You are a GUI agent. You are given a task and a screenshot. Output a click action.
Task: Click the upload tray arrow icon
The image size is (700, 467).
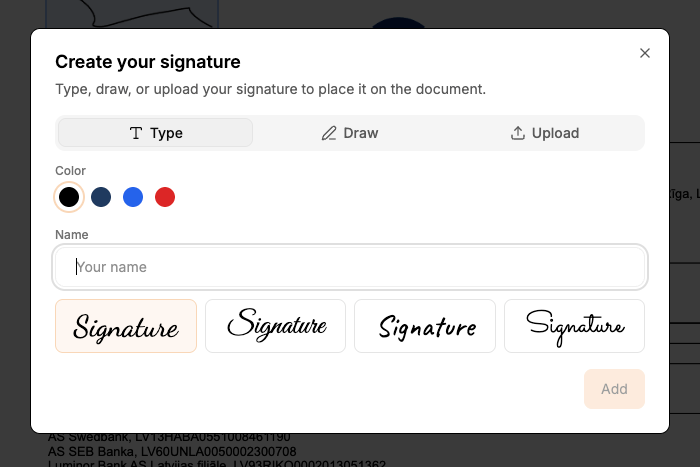point(518,133)
